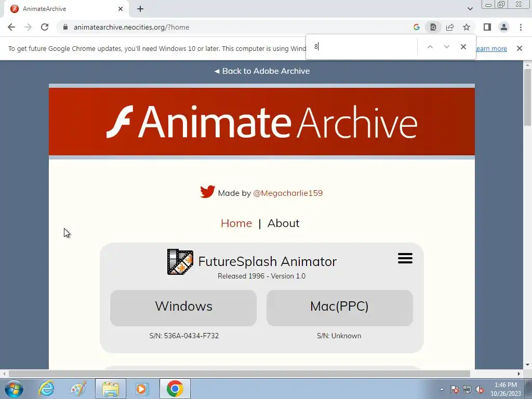Click the network status tray icon
This screenshot has width=532, height=399.
coord(467,389)
